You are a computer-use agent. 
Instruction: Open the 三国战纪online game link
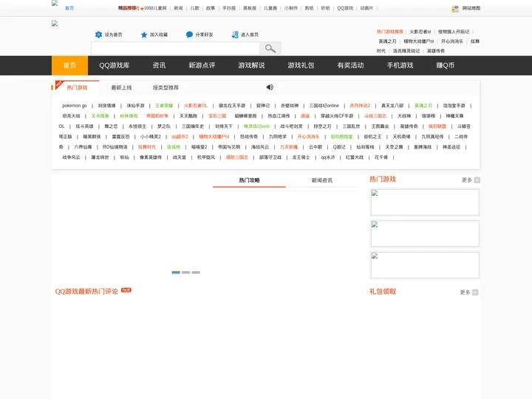click(324, 106)
